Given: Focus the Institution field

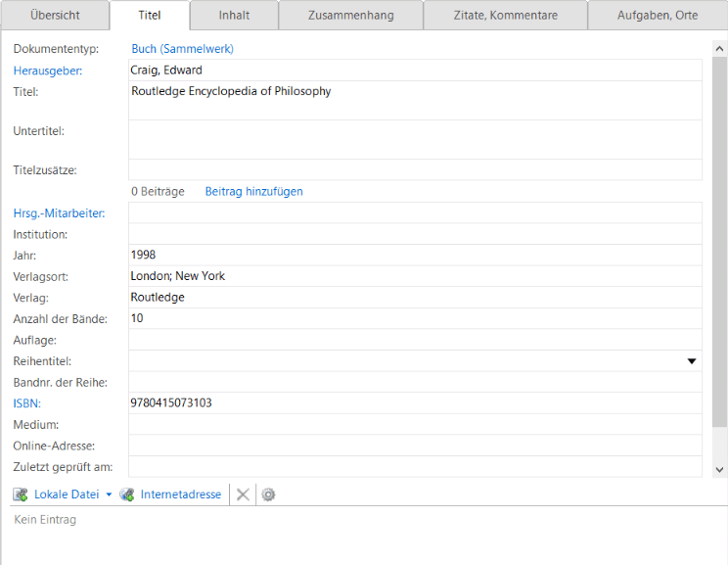Looking at the screenshot, I should 415,234.
